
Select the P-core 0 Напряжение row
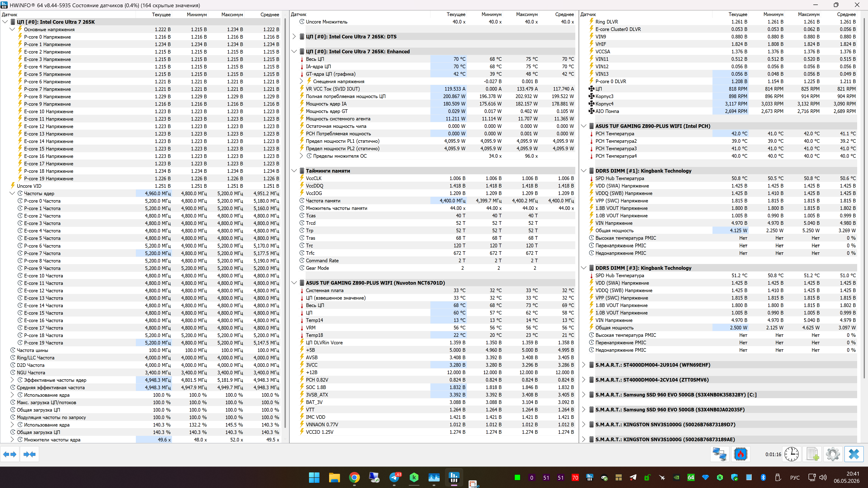[141, 37]
